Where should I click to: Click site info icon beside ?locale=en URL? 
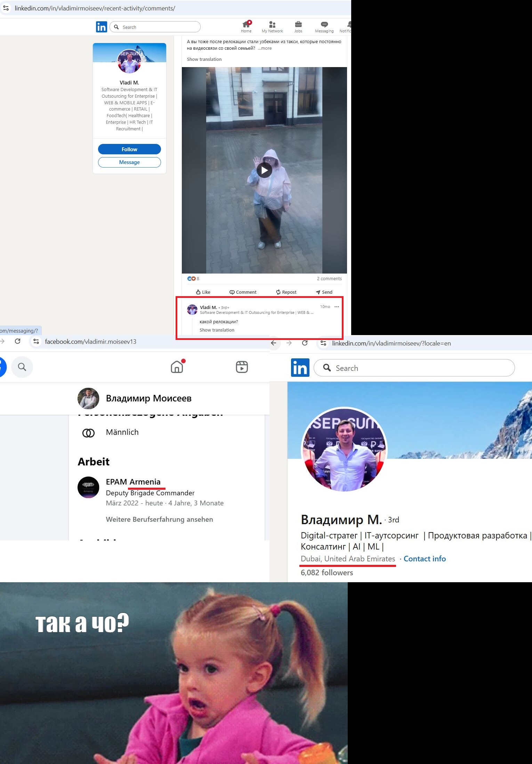tap(323, 343)
